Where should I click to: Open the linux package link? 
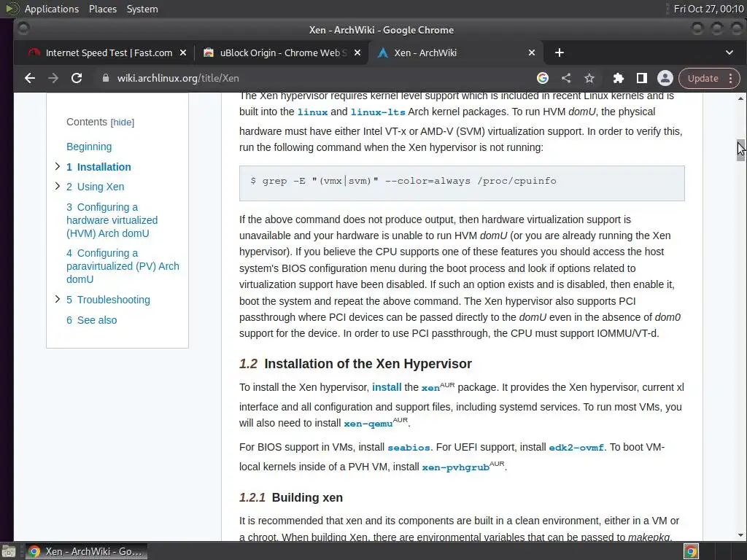click(312, 112)
